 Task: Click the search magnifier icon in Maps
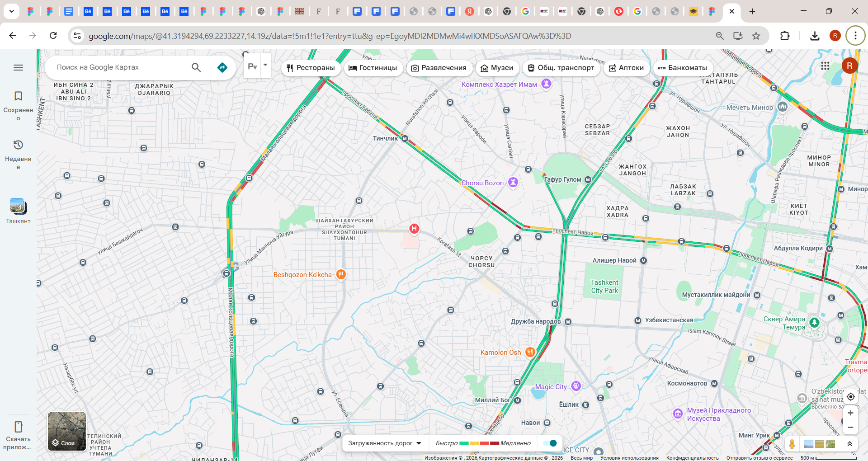coord(196,67)
